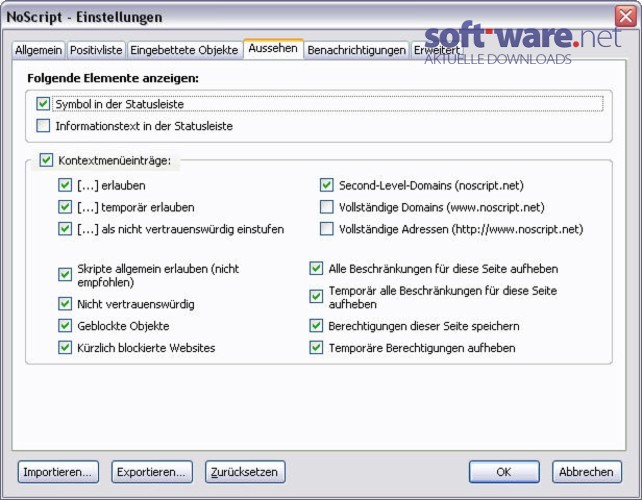The width and height of the screenshot is (642, 500).
Task: Toggle the Kontextmenüeinträge checkbox
Action: (x=46, y=160)
